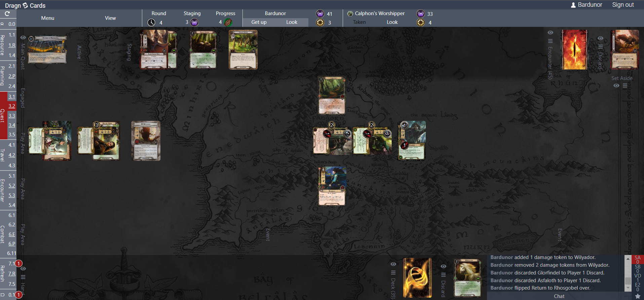Viewport: 644px width, 300px height.
Task: Select the Bardunor player tab
Action: [275, 13]
